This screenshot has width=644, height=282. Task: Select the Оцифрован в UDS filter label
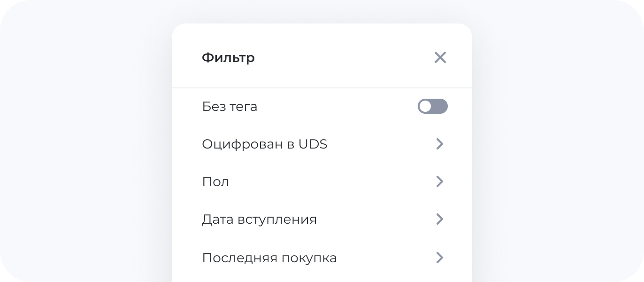264,144
